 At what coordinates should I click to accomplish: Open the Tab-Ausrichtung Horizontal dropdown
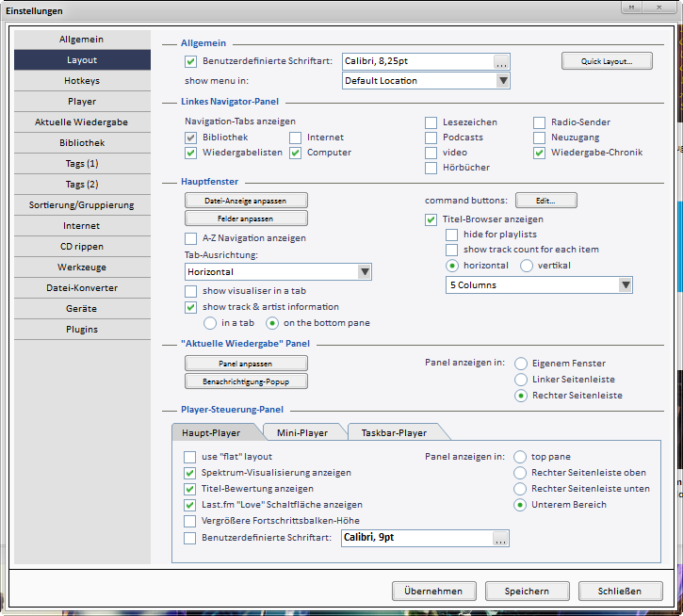coord(278,272)
